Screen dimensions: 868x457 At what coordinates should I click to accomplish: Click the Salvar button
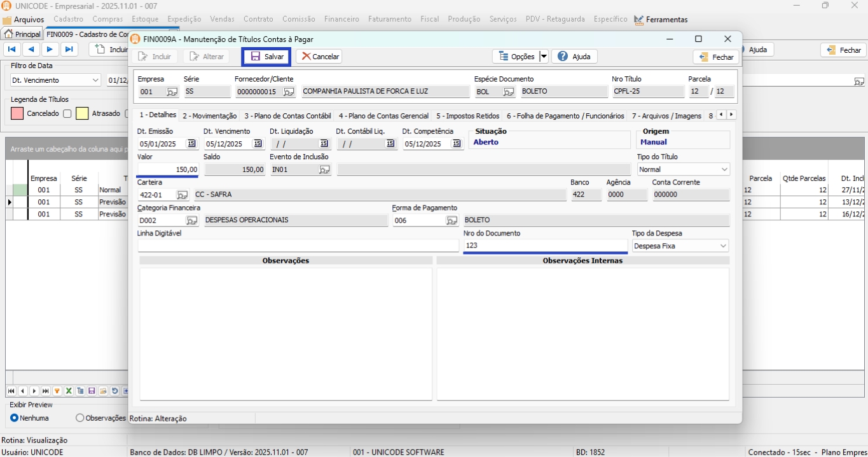click(266, 57)
